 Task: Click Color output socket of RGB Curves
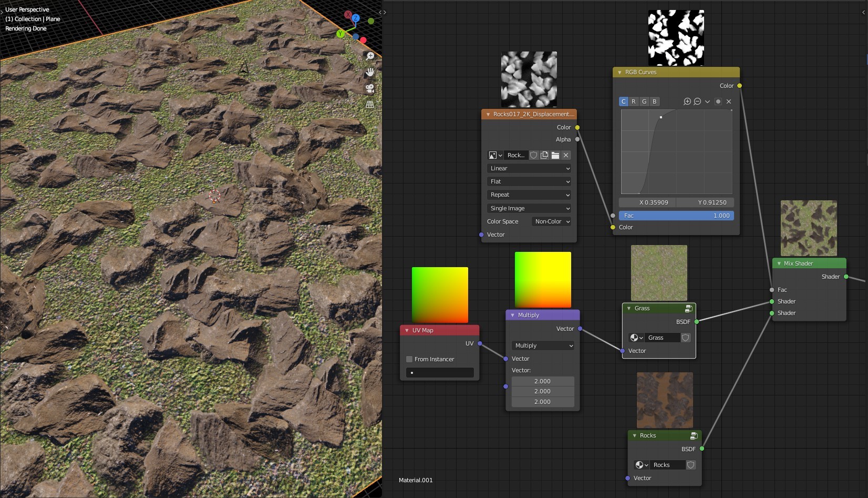coord(740,86)
